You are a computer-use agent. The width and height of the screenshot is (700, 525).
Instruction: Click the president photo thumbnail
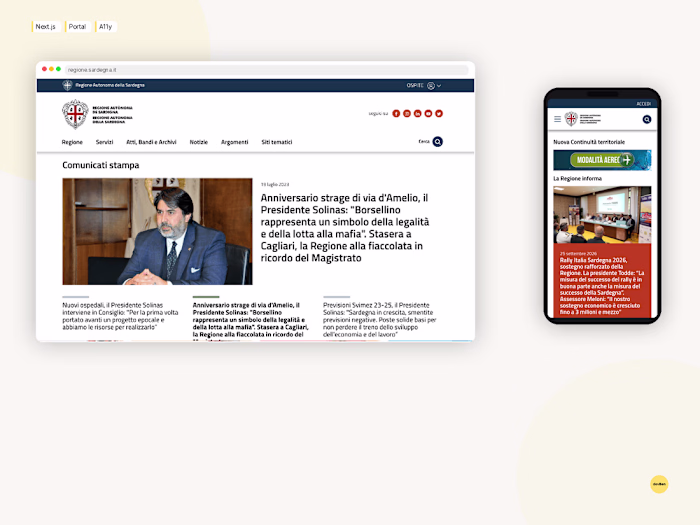tap(157, 231)
